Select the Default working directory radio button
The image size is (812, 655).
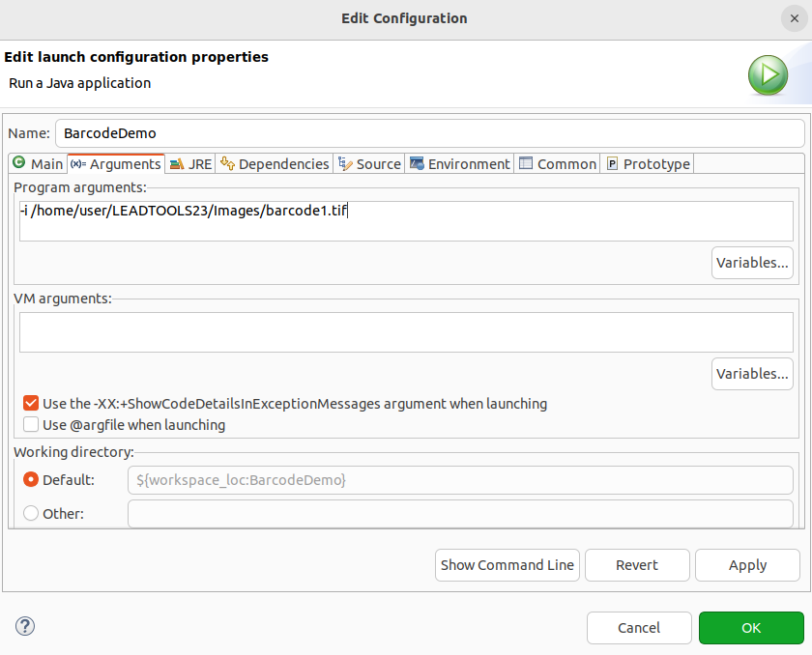pyautogui.click(x=31, y=479)
